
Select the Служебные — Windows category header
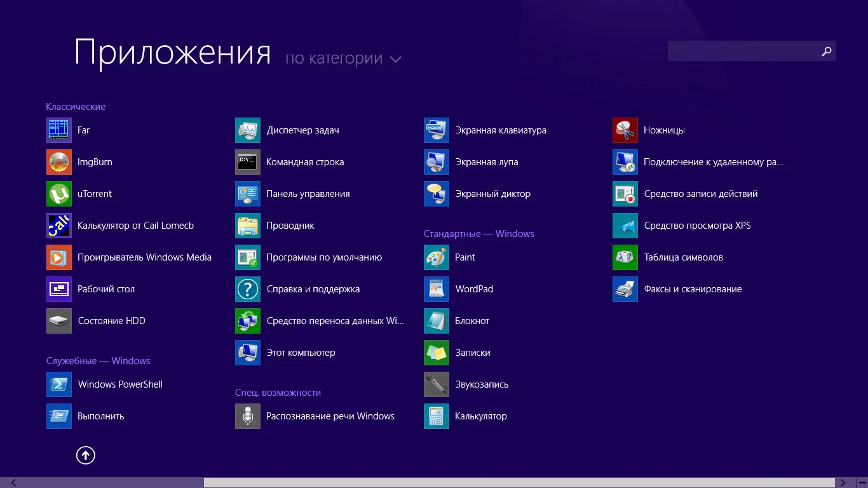click(98, 361)
